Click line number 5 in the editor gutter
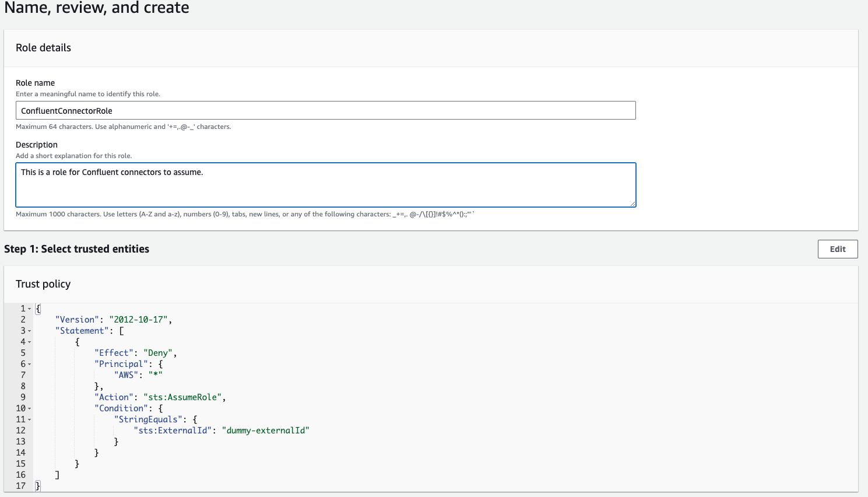Screen dimensions: 868x497 point(23,352)
